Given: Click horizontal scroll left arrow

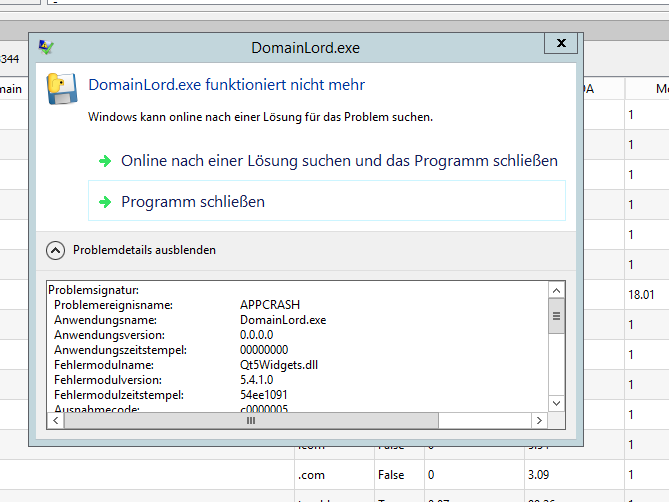Looking at the screenshot, I should click(56, 421).
